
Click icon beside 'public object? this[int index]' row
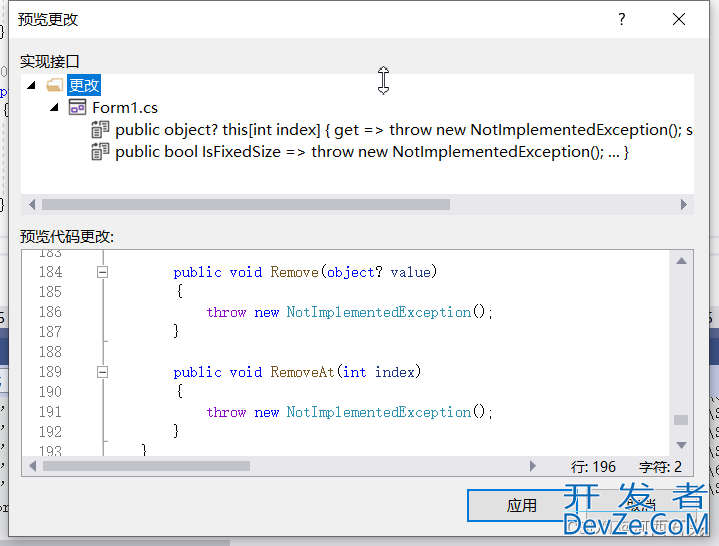point(100,130)
